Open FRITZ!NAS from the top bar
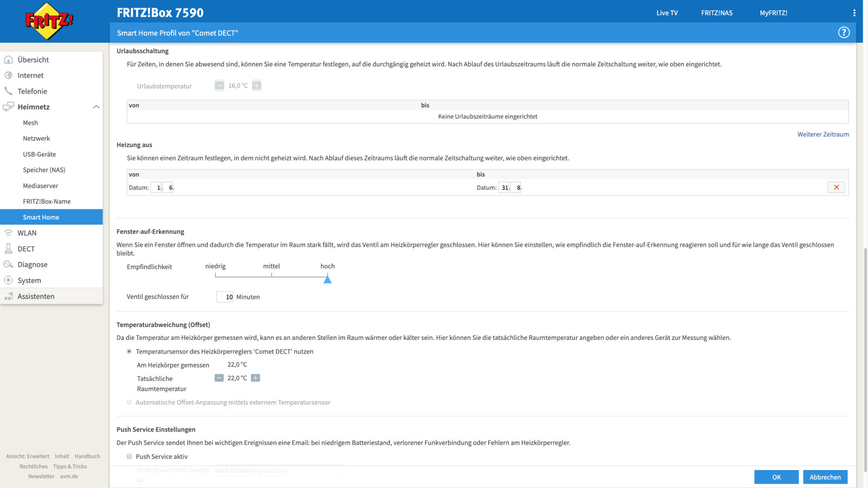The width and height of the screenshot is (868, 488). click(717, 13)
